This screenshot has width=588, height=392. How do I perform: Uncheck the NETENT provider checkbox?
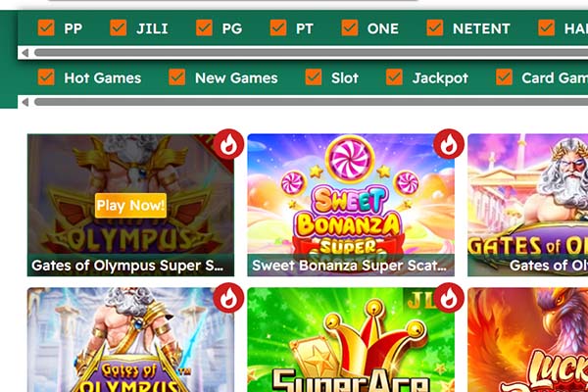(434, 28)
